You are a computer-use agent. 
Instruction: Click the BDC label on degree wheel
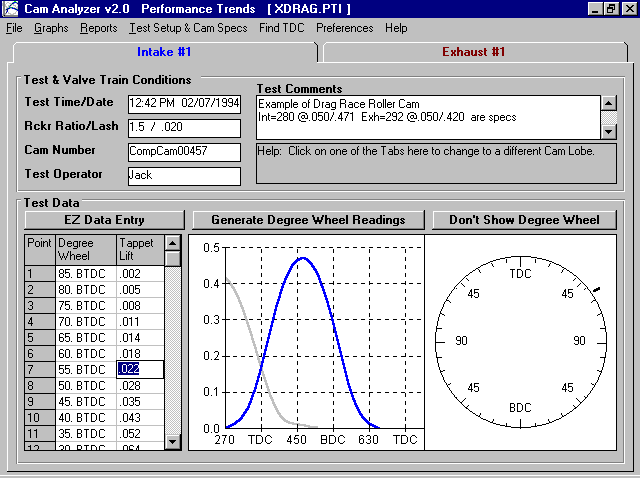520,408
